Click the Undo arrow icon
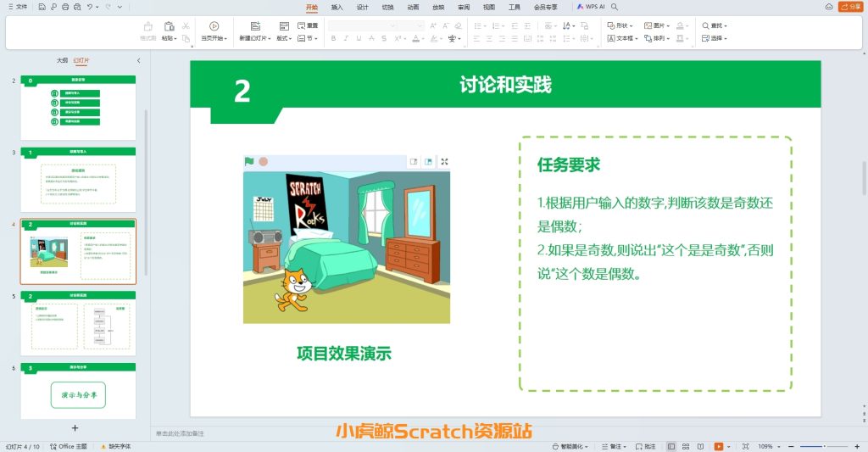Viewport: 868px width, 452px height. [x=90, y=7]
